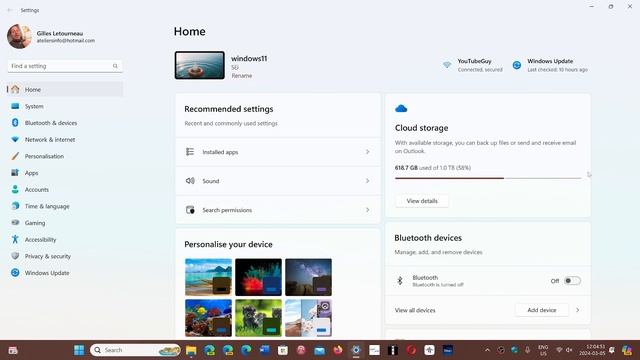Select the beach lagoon theme thumbnail

point(208,277)
